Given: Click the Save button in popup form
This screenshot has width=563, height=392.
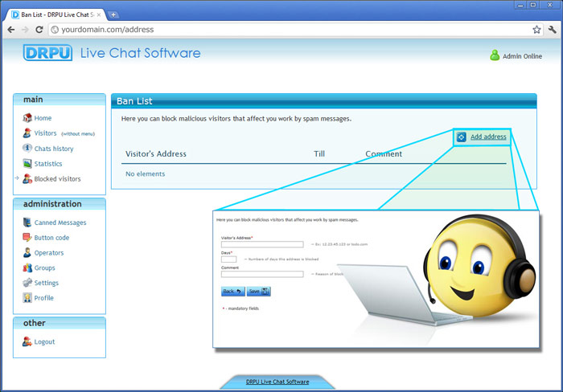Looking at the screenshot, I should click(258, 292).
